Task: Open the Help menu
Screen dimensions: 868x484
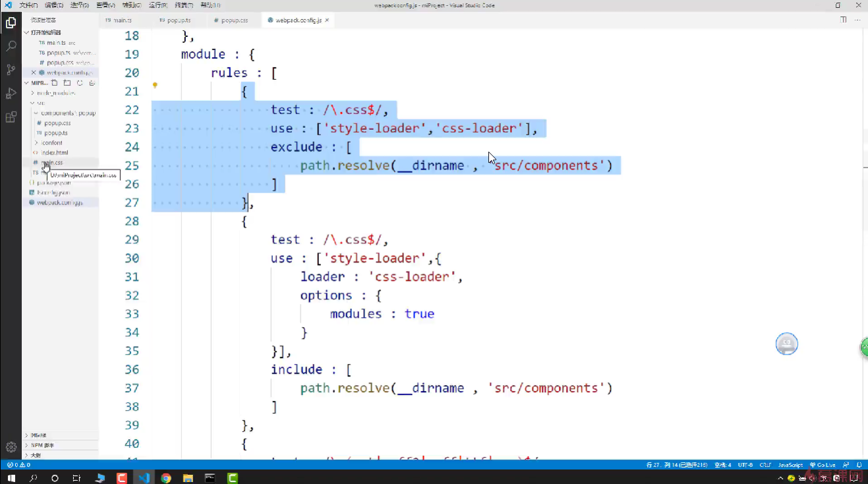Action: (210, 5)
